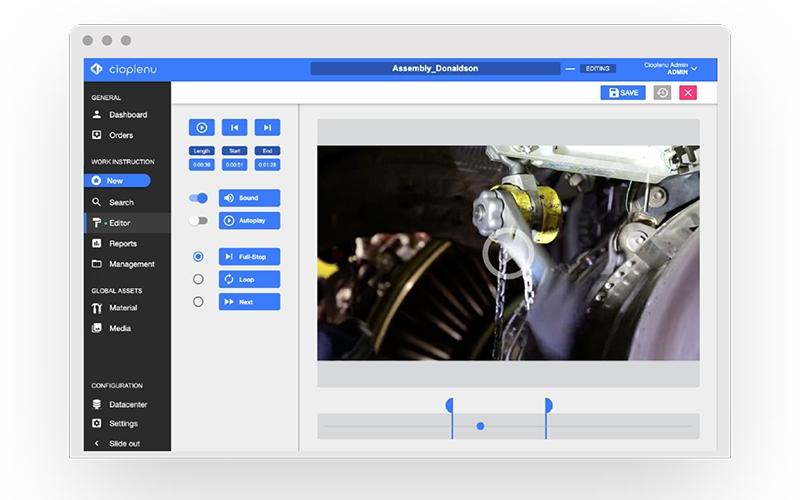800x500 pixels.
Task: Click the Loop button
Action: click(x=249, y=279)
